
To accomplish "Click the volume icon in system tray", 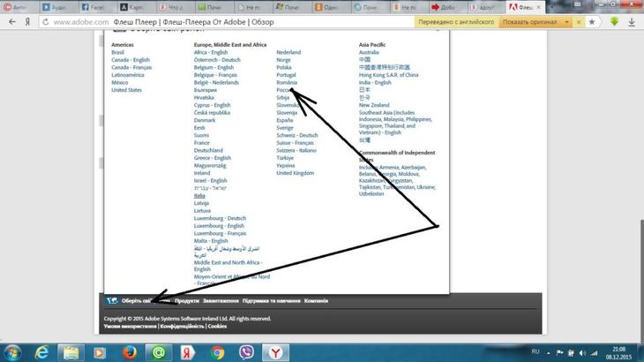I will tap(582, 353).
